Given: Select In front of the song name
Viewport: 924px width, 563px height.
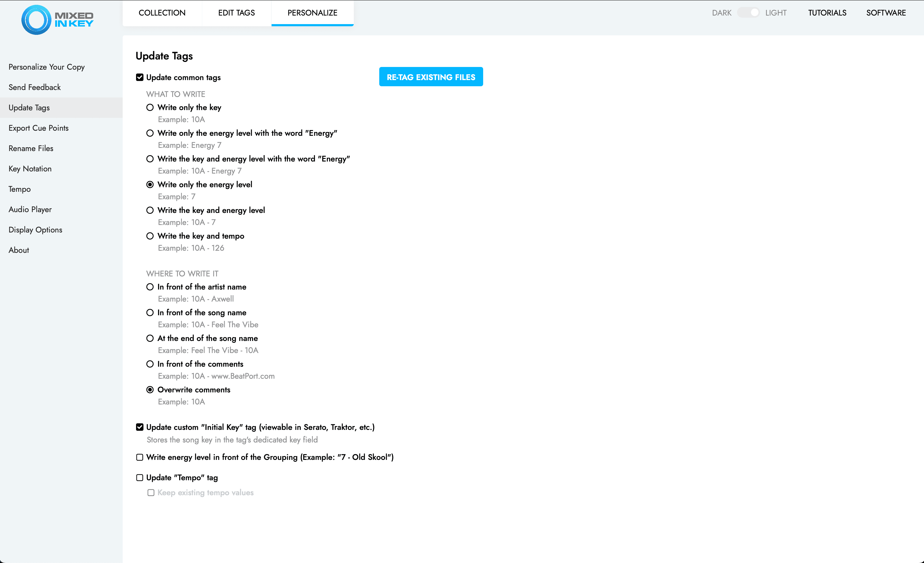Looking at the screenshot, I should pos(150,313).
